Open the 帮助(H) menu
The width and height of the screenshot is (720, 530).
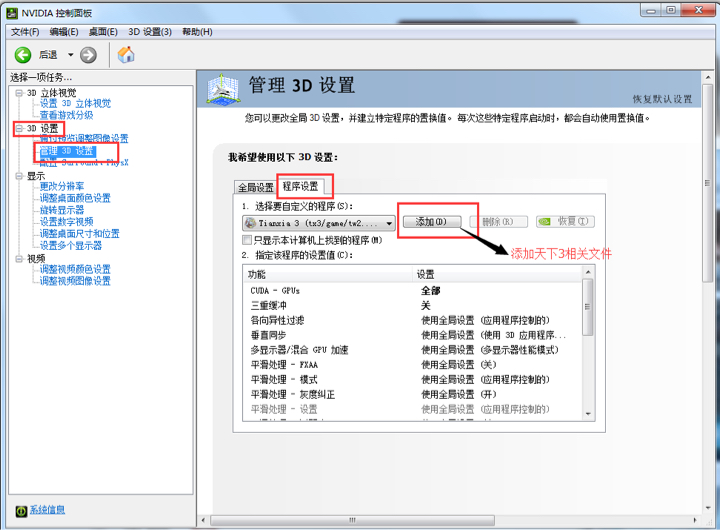197,32
